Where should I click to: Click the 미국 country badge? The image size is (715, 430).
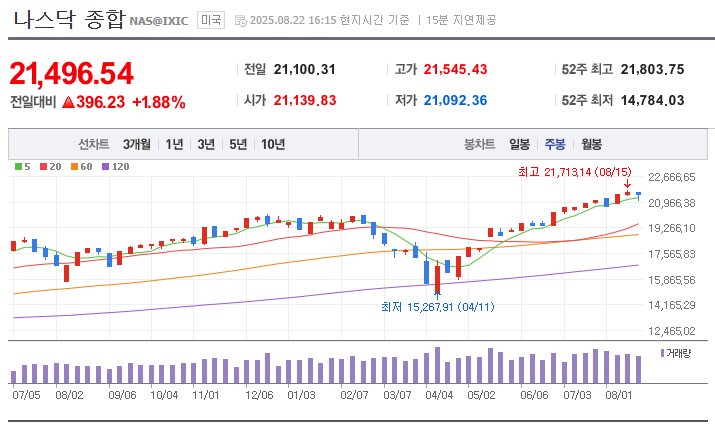coord(211,20)
